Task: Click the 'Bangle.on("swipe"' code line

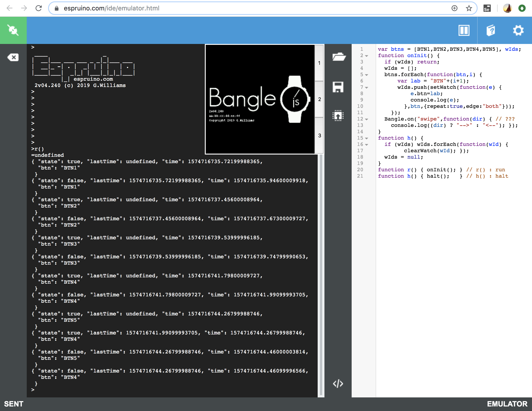Action: [x=450, y=119]
